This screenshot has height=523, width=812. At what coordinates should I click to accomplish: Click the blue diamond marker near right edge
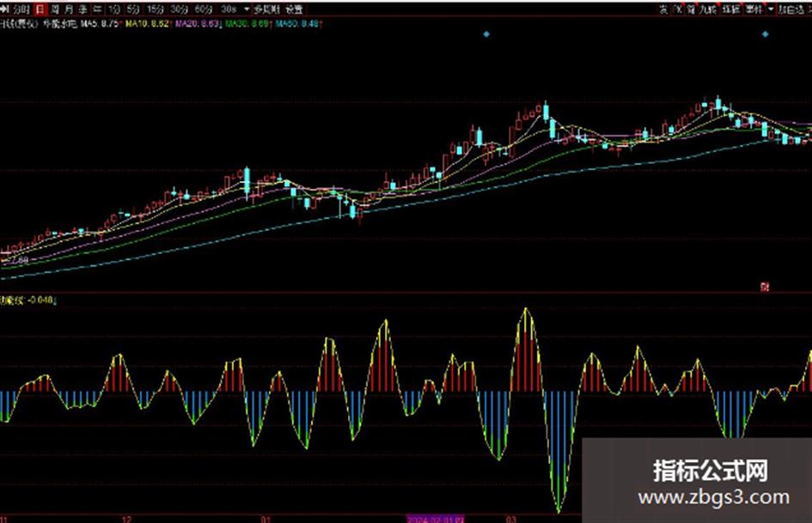(x=766, y=34)
